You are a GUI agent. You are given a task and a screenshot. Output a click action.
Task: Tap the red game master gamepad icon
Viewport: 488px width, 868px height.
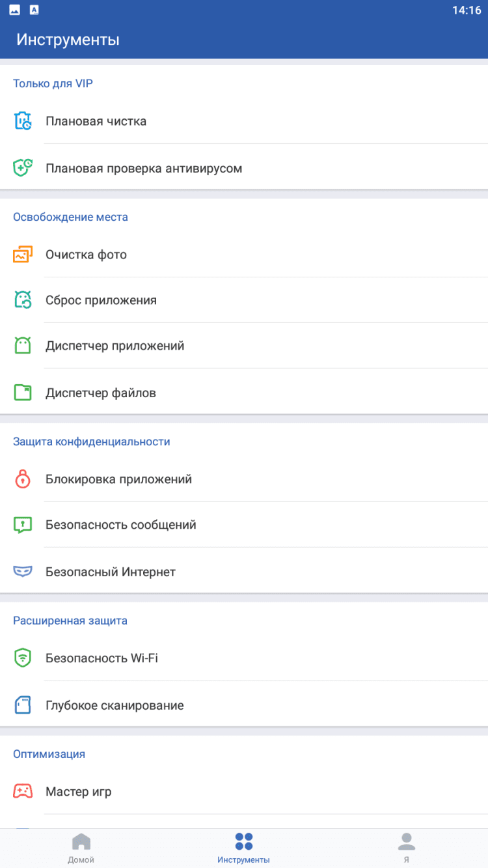click(23, 792)
